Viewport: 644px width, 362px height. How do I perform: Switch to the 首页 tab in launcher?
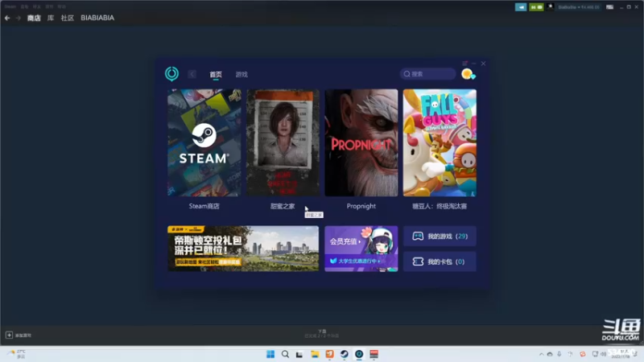216,74
